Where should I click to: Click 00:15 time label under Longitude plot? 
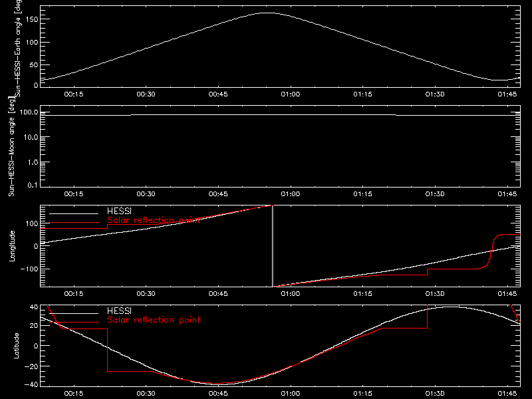(74, 294)
